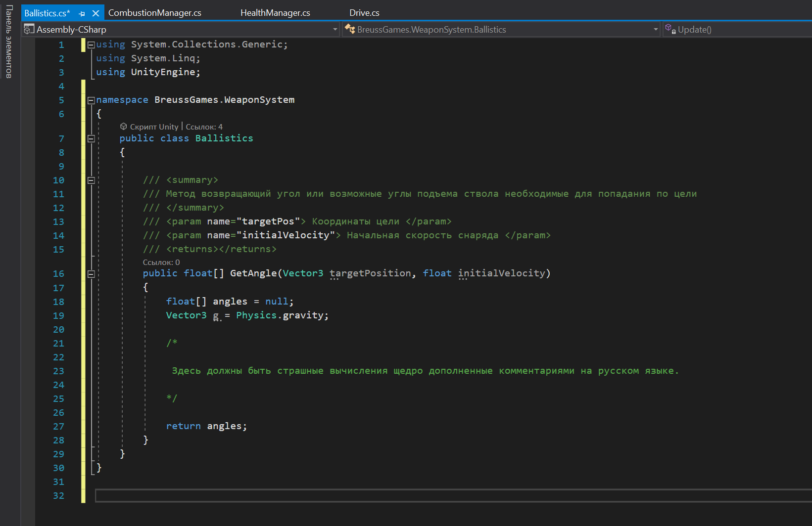Click the angles = null declaration

230,302
